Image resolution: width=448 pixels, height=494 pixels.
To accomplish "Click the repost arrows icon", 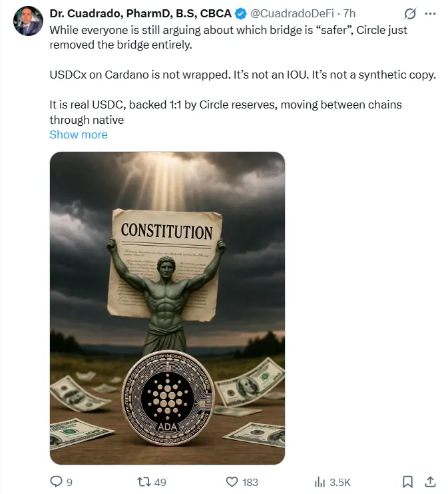I will pyautogui.click(x=144, y=482).
